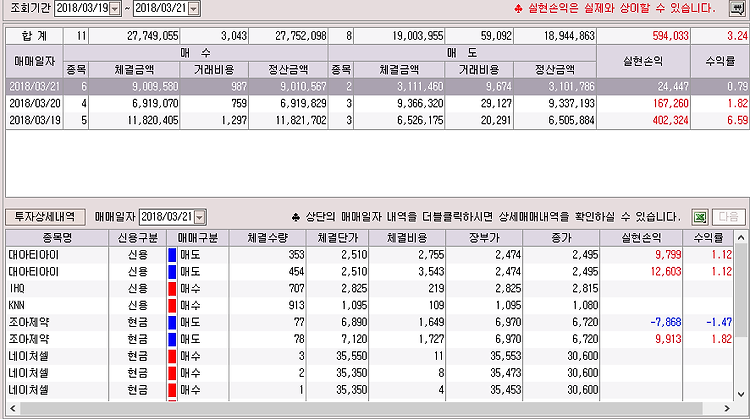Click profit value 167,260
This screenshot has height=419, width=750.
[x=670, y=103]
